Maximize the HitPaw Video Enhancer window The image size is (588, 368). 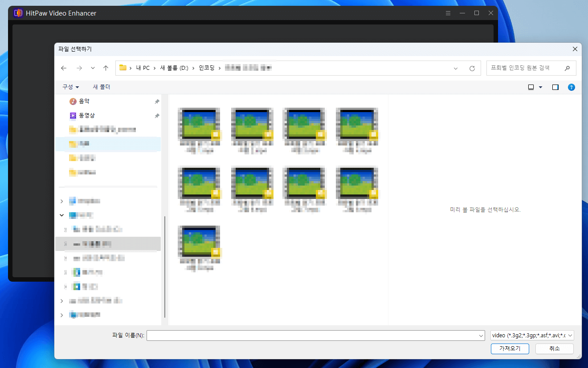[477, 13]
